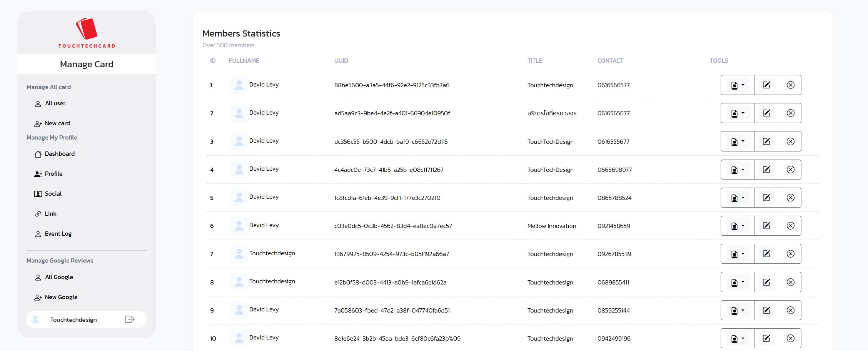This screenshot has width=868, height=351.
Task: Expand the file dropdown in row 3
Action: [737, 141]
